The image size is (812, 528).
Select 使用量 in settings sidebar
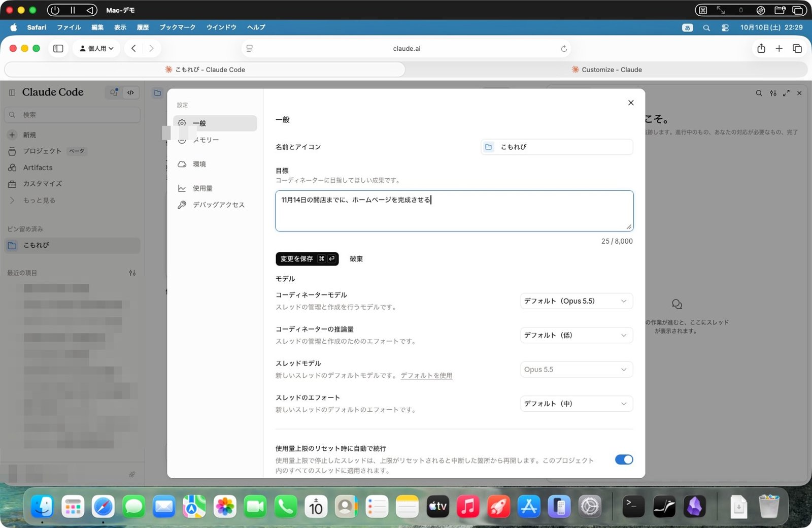(215, 188)
